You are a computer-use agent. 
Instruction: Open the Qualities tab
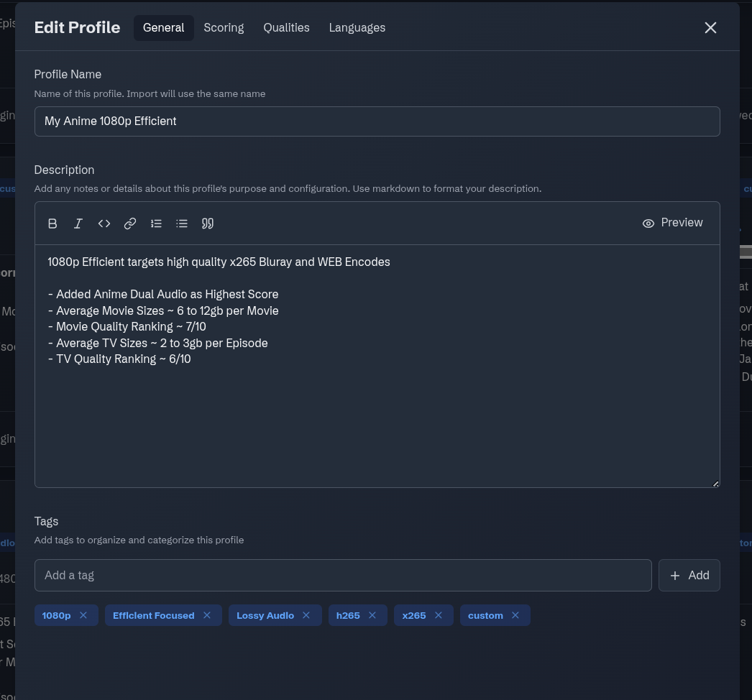point(286,28)
